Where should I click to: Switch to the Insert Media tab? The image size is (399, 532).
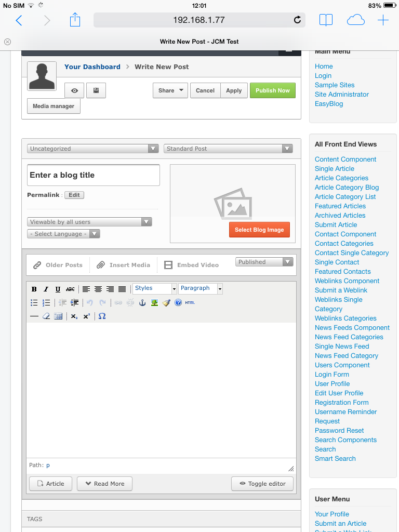124,265
